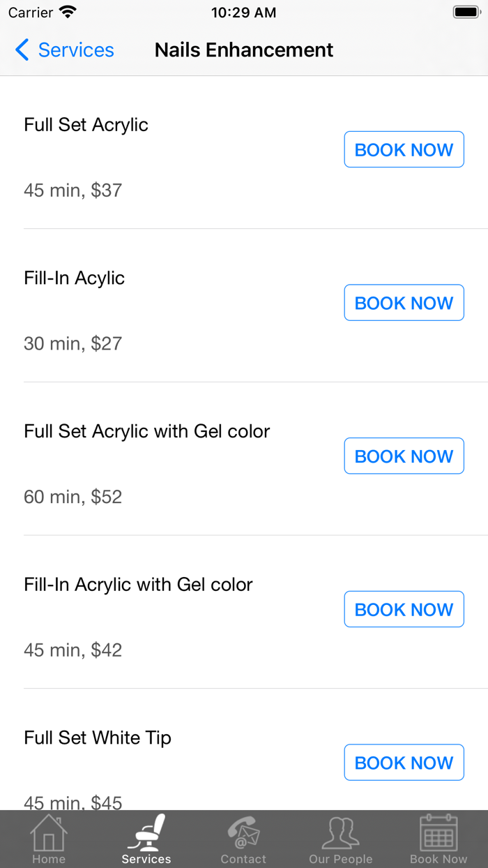Tap the Book Now calendar icon

click(439, 832)
